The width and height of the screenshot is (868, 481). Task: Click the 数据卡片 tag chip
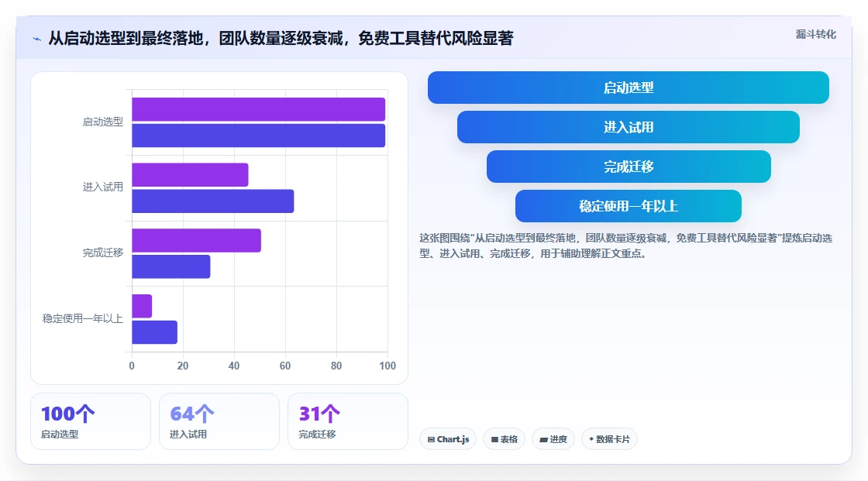[x=609, y=439]
